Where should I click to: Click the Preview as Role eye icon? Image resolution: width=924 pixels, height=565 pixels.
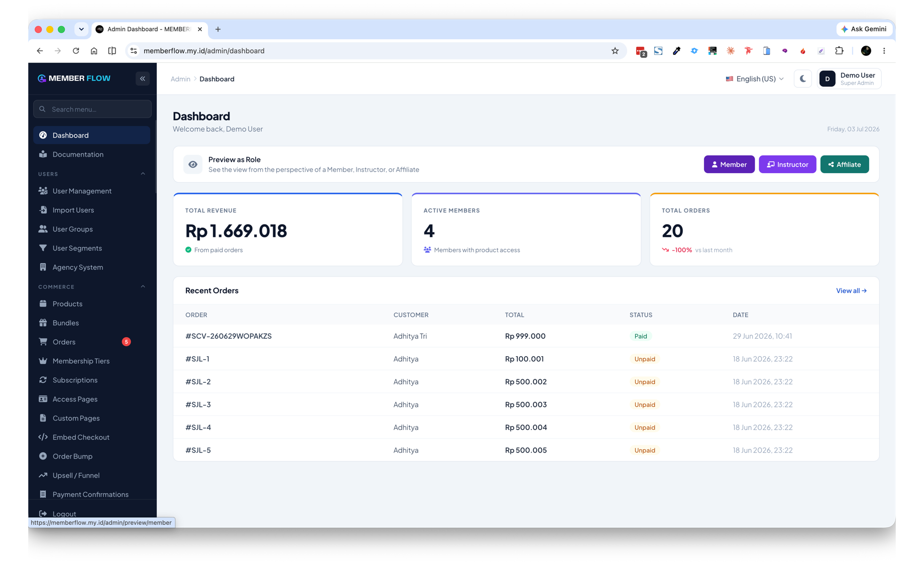(193, 165)
